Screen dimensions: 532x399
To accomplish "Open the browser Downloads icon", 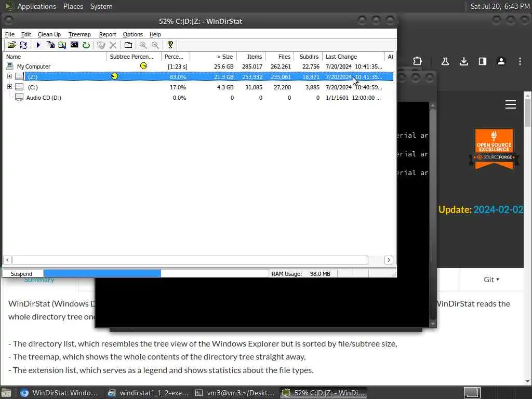I will [464, 61].
